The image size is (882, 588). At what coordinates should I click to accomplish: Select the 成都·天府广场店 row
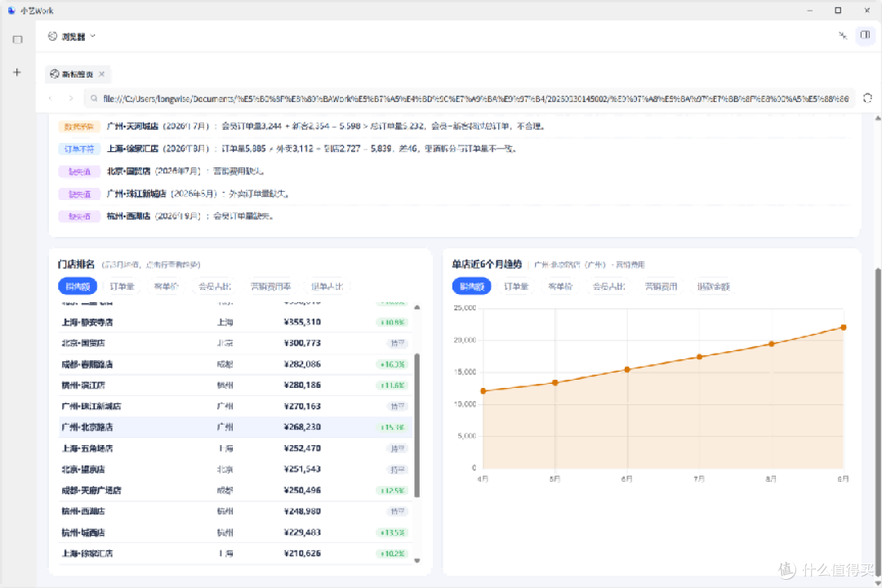pos(235,491)
